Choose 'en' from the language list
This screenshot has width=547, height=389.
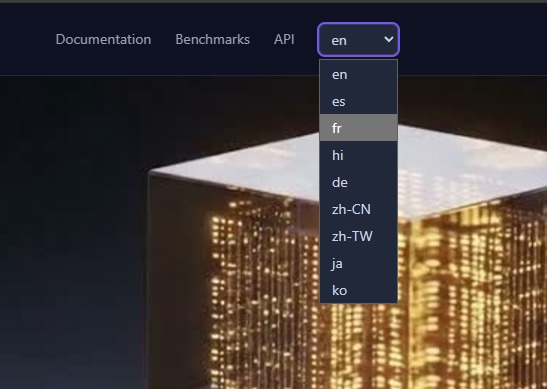point(359,74)
